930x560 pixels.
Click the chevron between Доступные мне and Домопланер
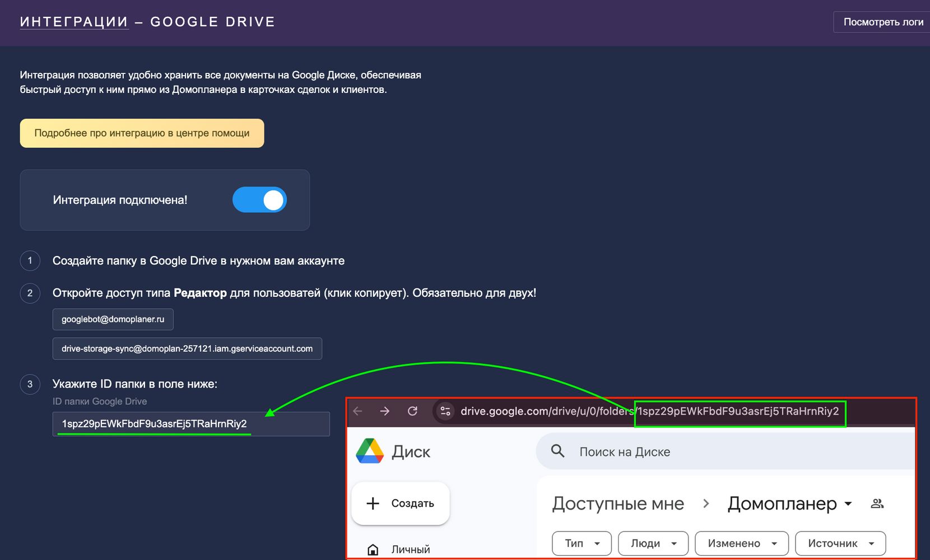tap(706, 503)
